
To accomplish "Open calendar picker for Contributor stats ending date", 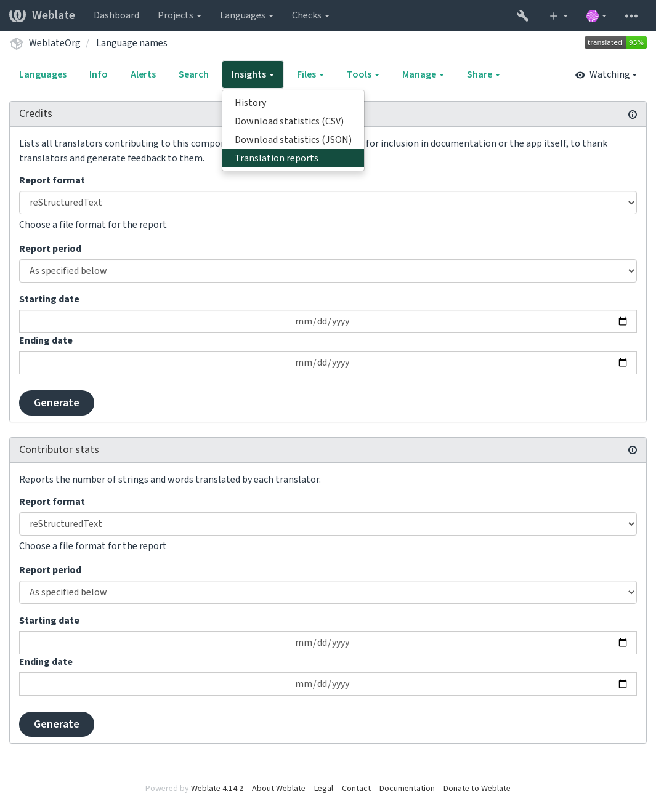I will coord(623,684).
